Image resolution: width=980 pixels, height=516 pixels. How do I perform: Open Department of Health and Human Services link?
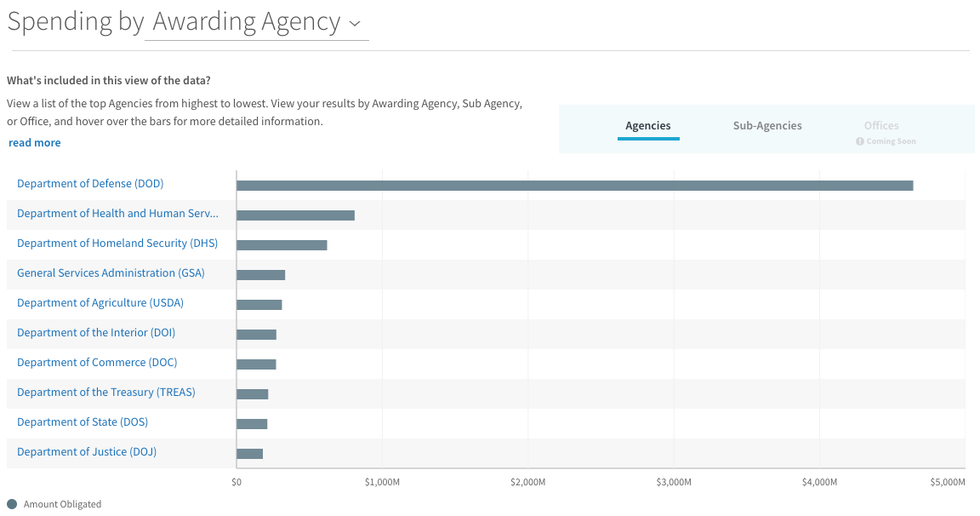pos(117,213)
